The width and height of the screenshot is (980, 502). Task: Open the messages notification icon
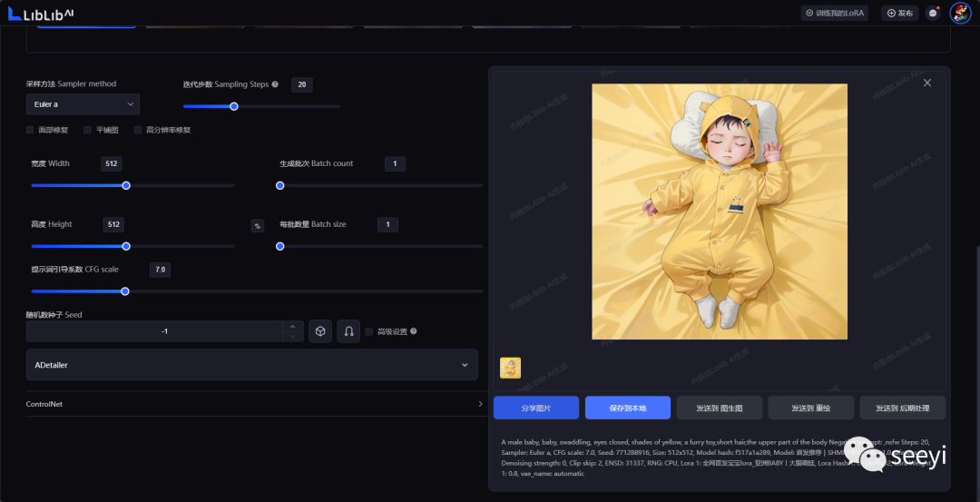coord(932,13)
